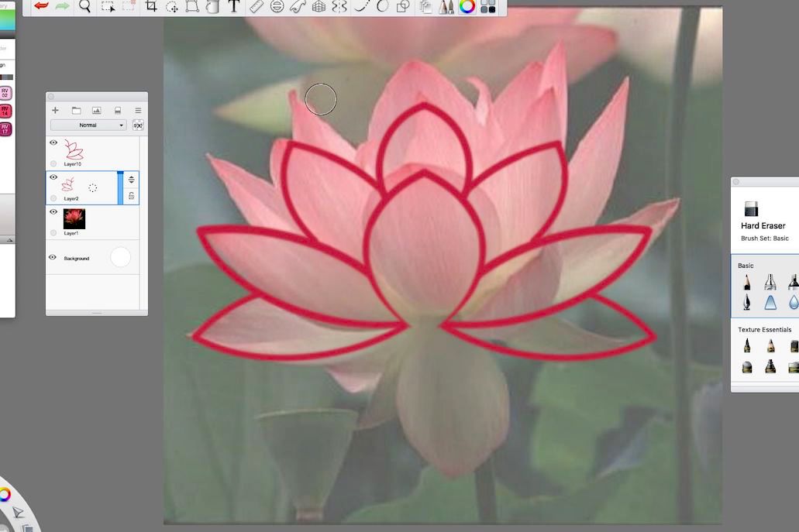Select the Transform move tool
The width and height of the screenshot is (799, 532).
pos(172,7)
